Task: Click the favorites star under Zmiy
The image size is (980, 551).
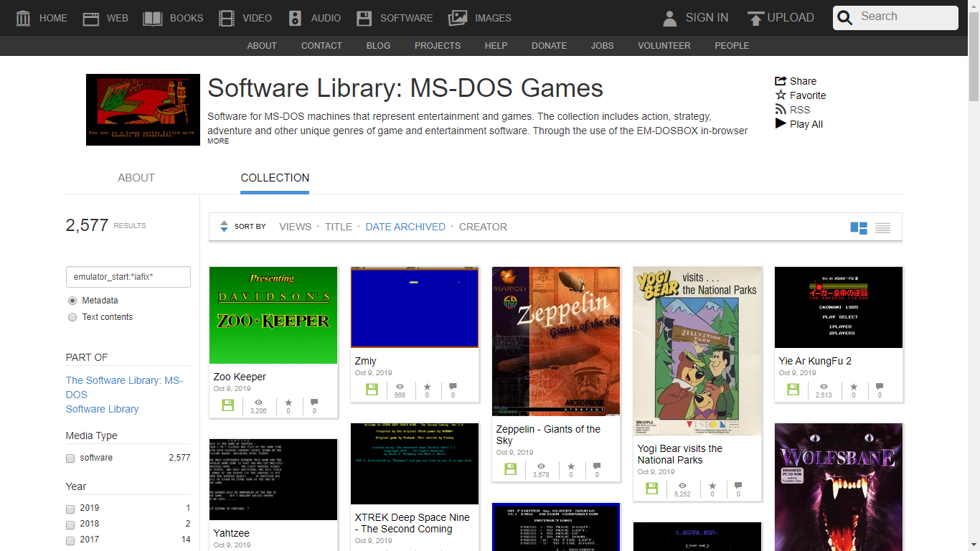Action: 427,387
